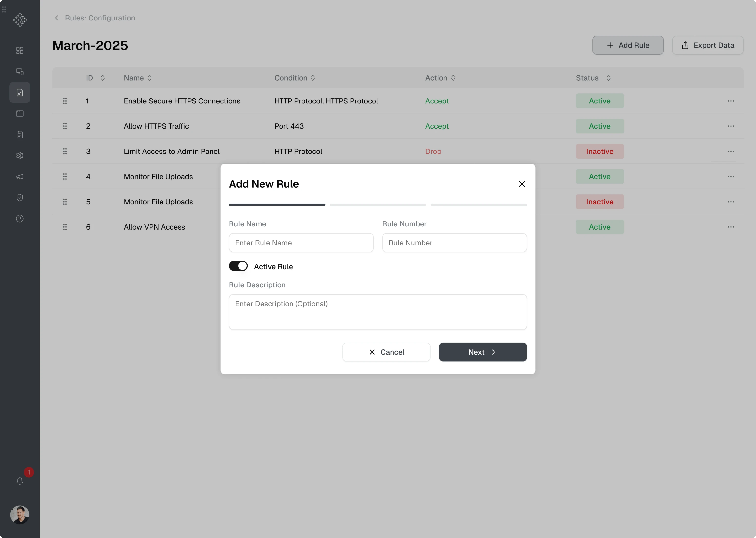Open Settings via the gear icon
Viewport: 756px width, 538px height.
click(x=20, y=155)
